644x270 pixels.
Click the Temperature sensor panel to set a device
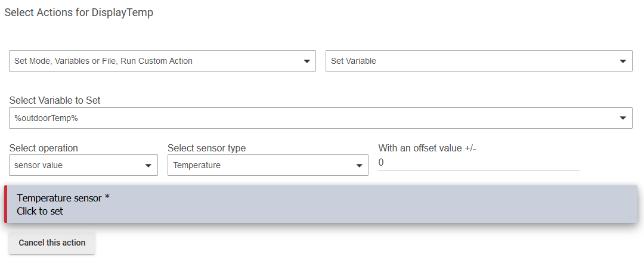click(321, 204)
